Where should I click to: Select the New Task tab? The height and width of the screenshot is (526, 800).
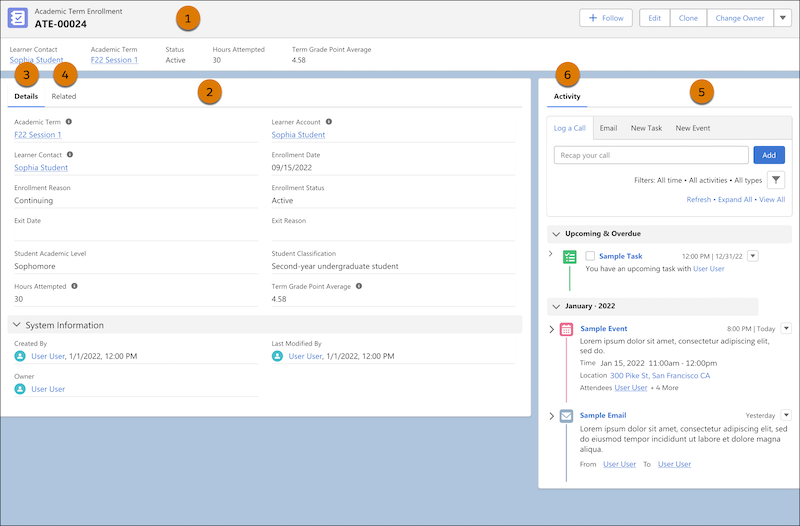click(x=646, y=128)
